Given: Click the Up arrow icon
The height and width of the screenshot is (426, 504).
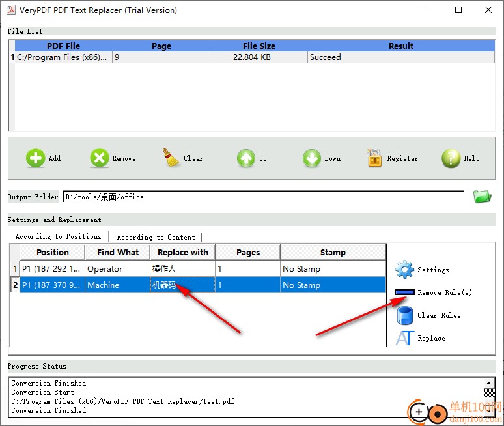Looking at the screenshot, I should pos(246,158).
